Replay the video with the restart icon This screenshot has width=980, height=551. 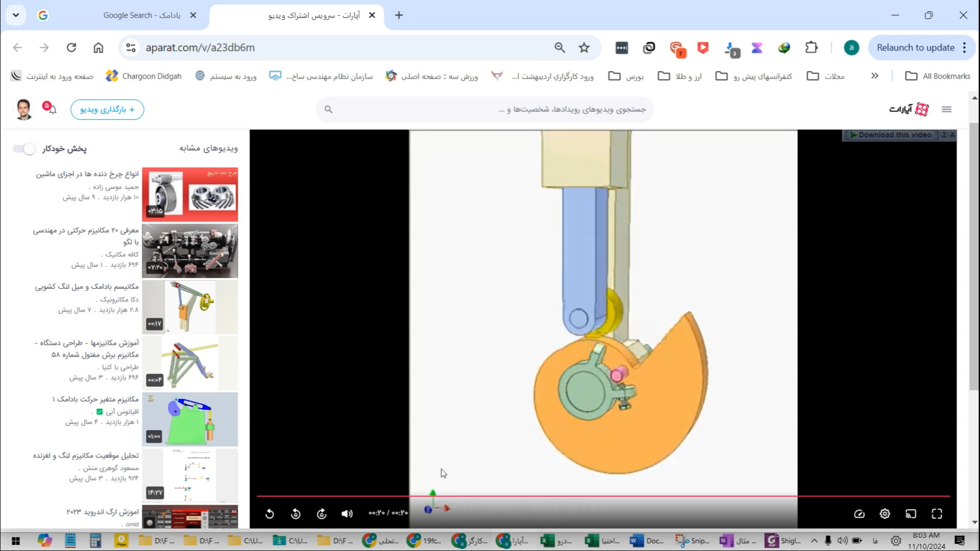269,514
